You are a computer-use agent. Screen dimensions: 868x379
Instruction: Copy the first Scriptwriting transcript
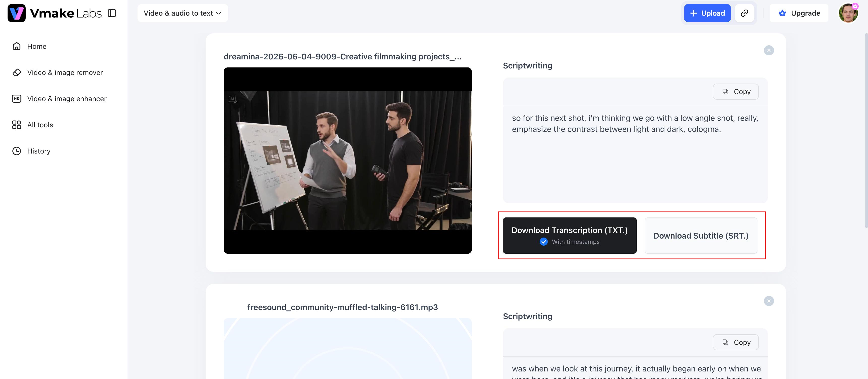click(x=735, y=92)
